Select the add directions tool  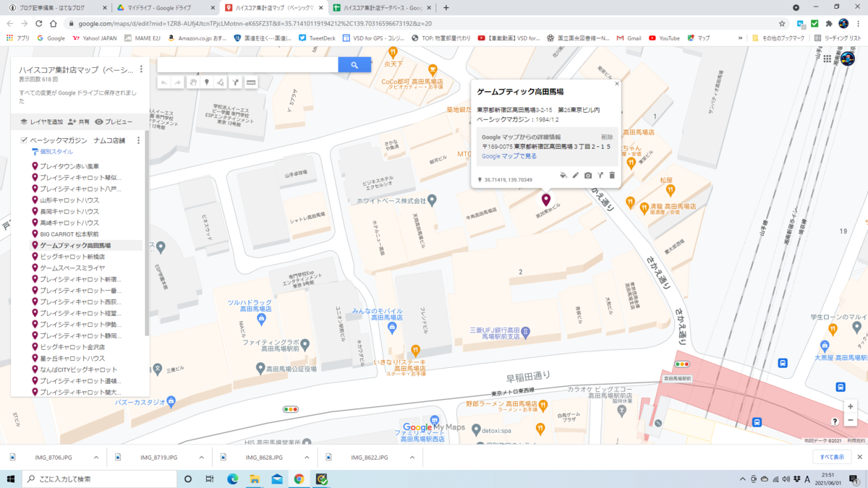point(236,82)
